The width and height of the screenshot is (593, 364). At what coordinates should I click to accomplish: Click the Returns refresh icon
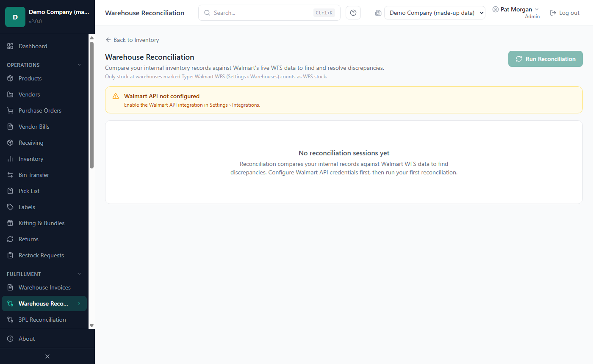(10, 239)
